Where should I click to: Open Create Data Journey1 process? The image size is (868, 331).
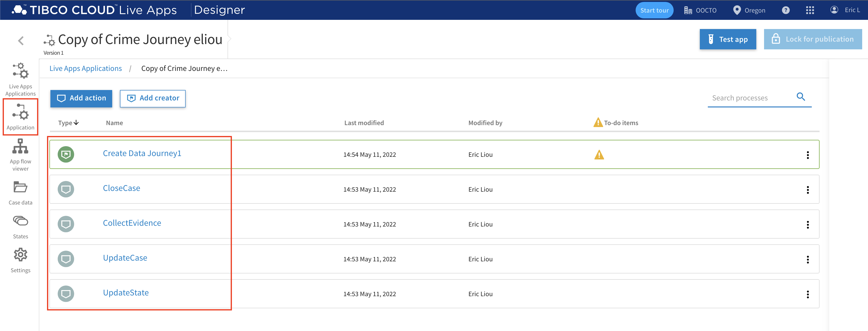(142, 153)
